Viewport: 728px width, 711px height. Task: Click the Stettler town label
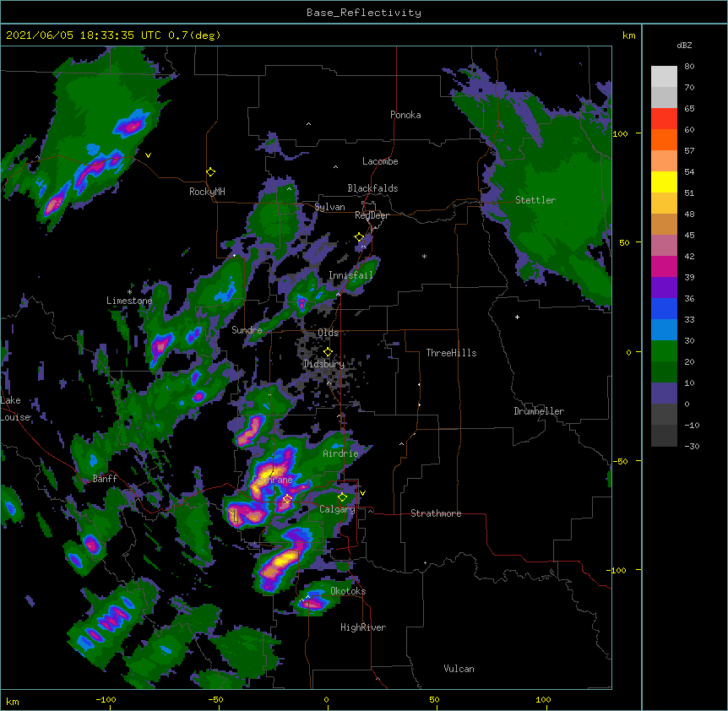click(535, 200)
